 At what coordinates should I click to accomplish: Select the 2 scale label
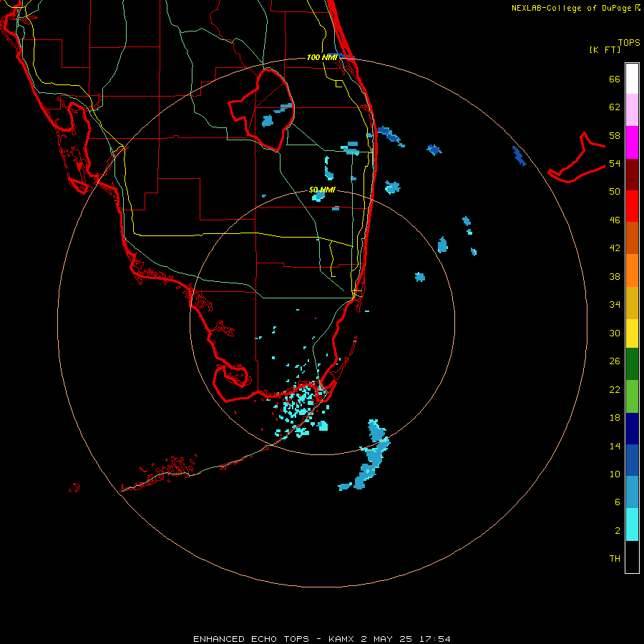coord(618,531)
